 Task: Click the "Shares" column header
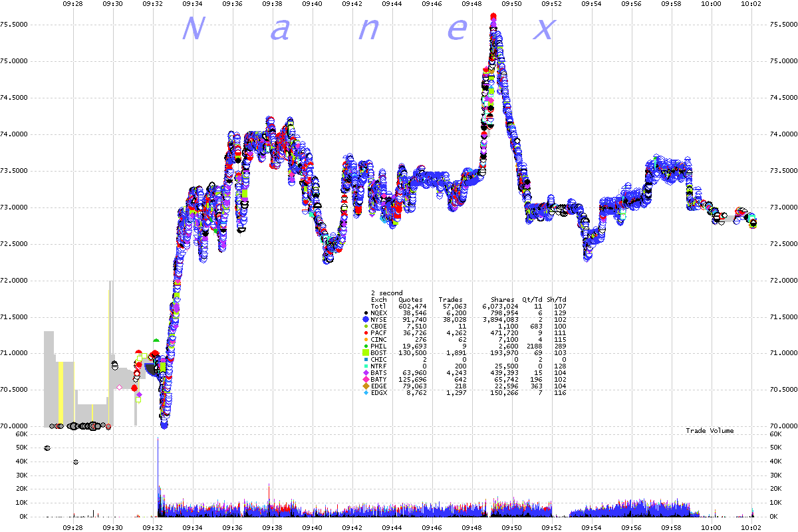click(502, 300)
